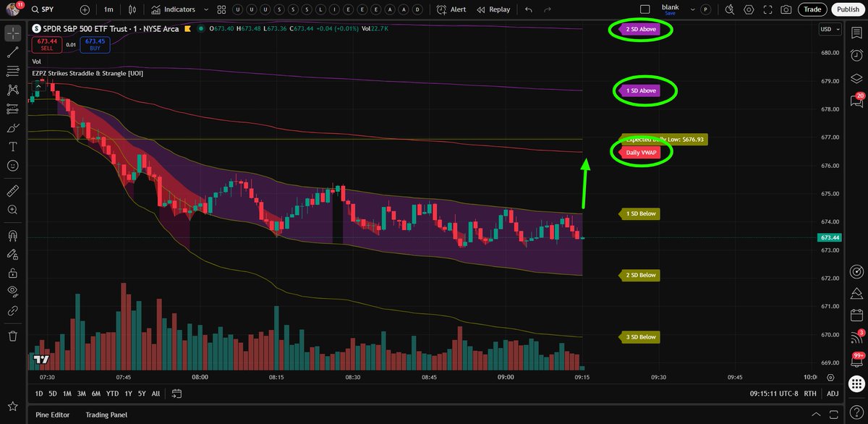The width and height of the screenshot is (868, 424).
Task: Click the Trade button
Action: [x=812, y=9]
